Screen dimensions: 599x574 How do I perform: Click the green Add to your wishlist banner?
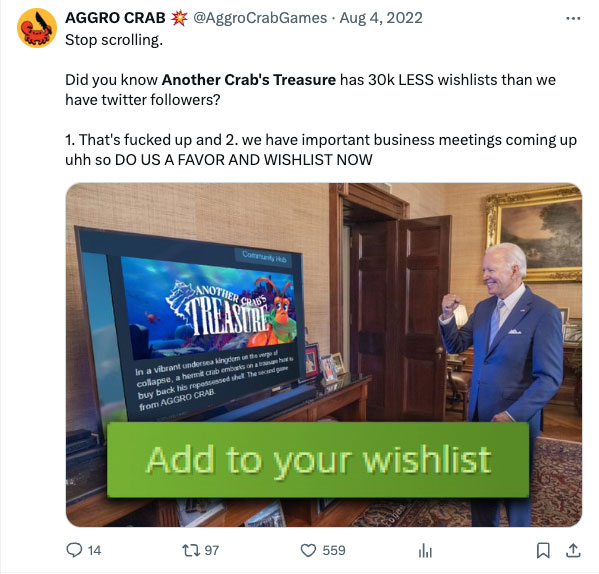coord(318,460)
